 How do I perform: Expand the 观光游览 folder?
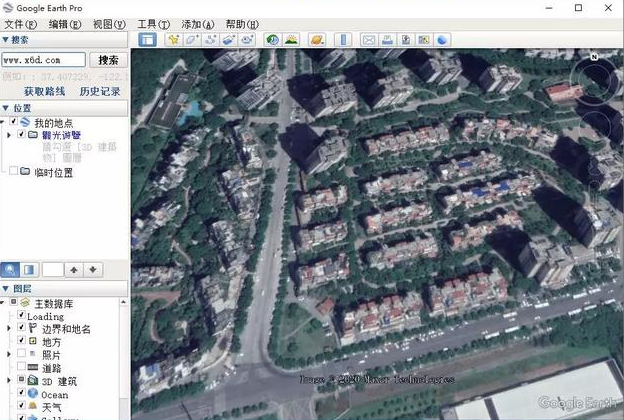[x=9, y=135]
